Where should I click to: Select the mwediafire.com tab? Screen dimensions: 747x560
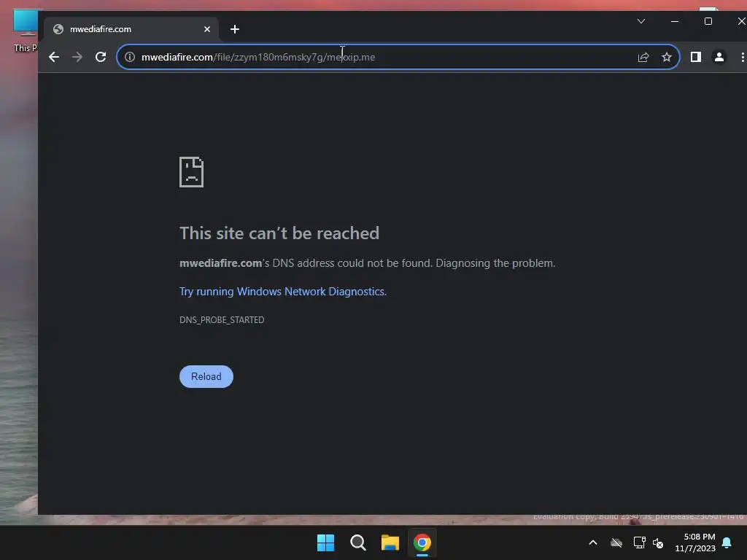(131, 29)
